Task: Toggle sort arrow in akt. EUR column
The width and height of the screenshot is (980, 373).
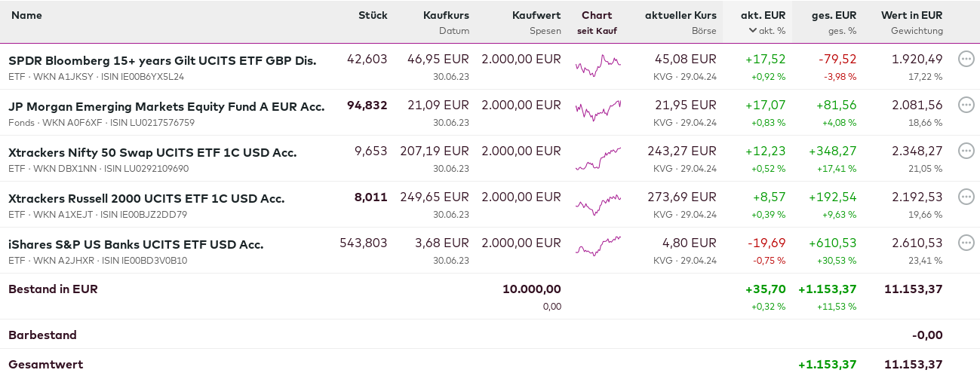Action: tap(752, 31)
